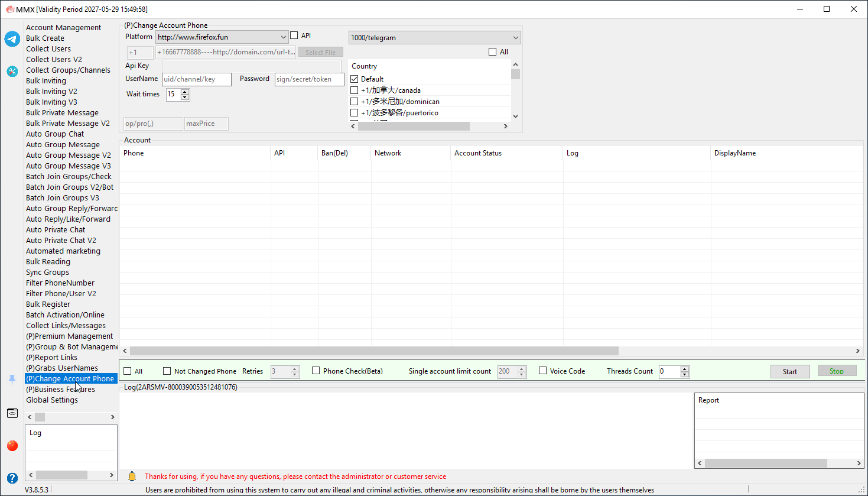Click the green Stop button

tap(837, 371)
